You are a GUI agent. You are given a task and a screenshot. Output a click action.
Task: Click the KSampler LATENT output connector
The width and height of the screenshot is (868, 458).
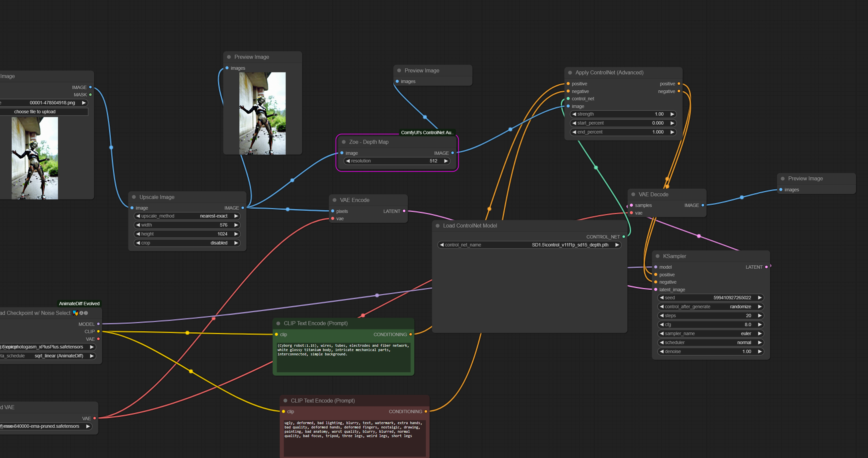[766, 267]
